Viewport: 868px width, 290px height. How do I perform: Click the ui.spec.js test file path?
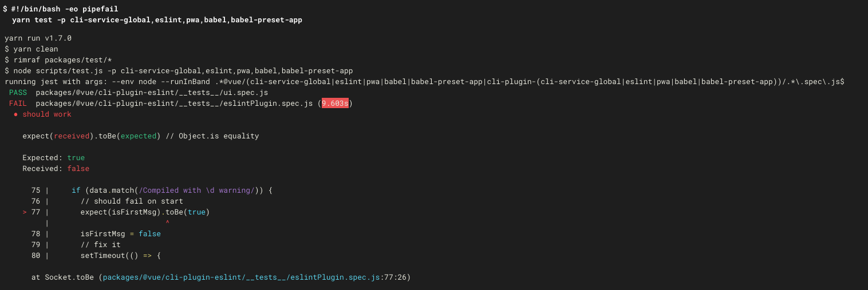pos(152,93)
